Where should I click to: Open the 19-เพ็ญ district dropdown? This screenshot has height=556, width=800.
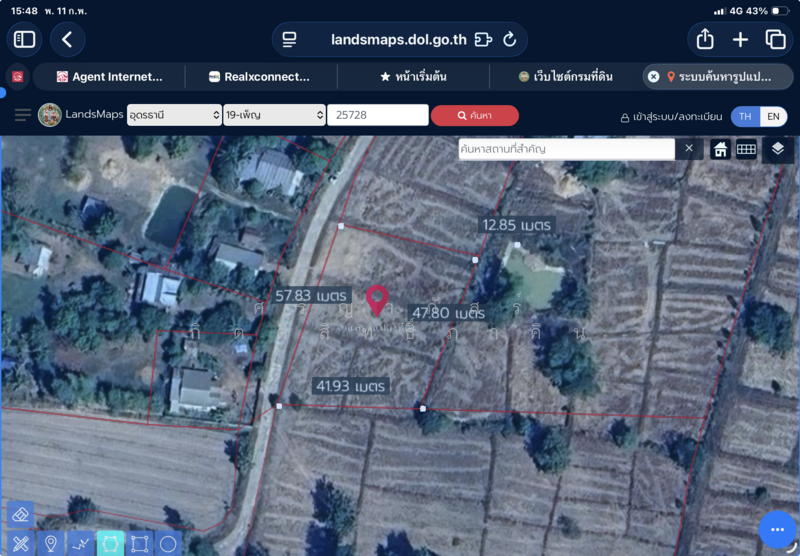pos(274,115)
